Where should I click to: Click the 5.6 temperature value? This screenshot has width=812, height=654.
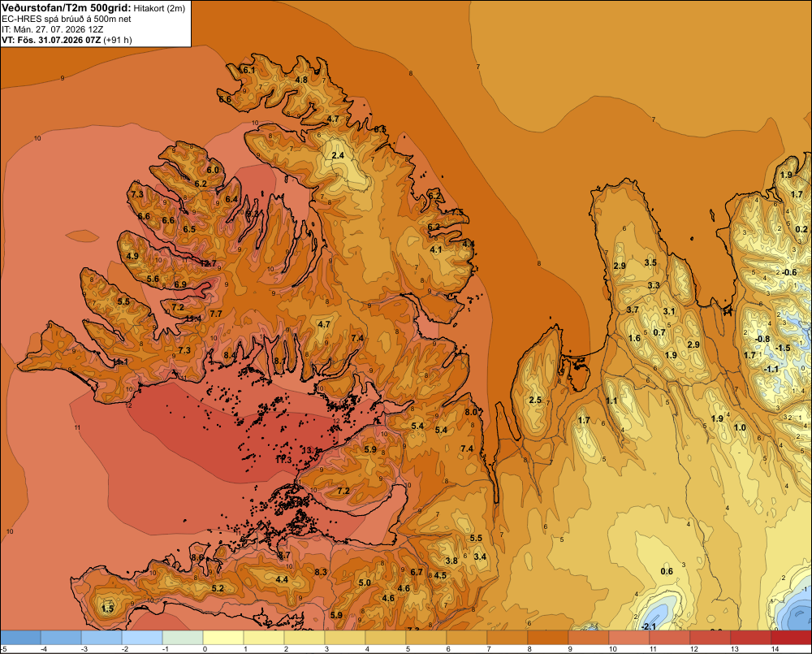[x=153, y=279]
